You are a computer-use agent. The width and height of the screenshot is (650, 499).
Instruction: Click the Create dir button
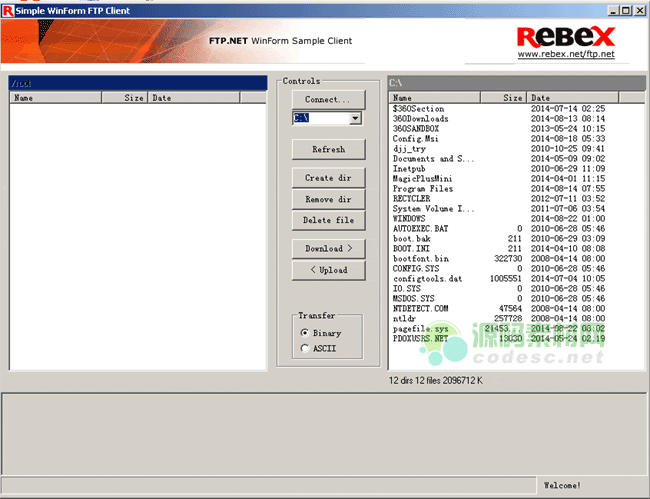[x=328, y=178]
